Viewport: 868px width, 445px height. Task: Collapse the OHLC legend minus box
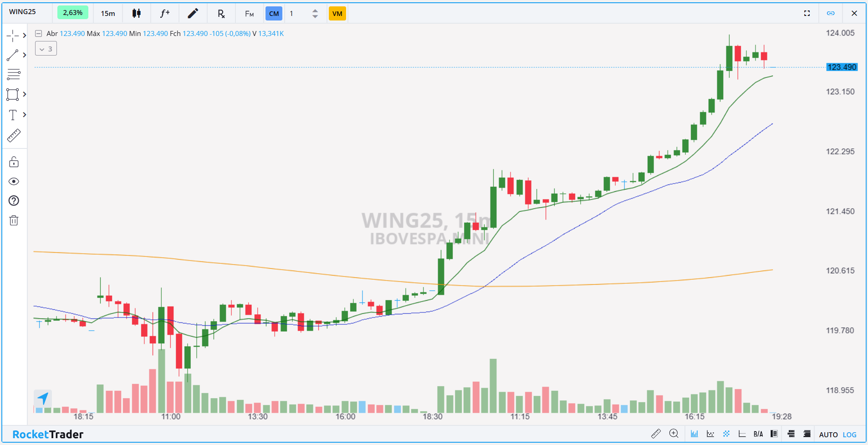(39, 33)
